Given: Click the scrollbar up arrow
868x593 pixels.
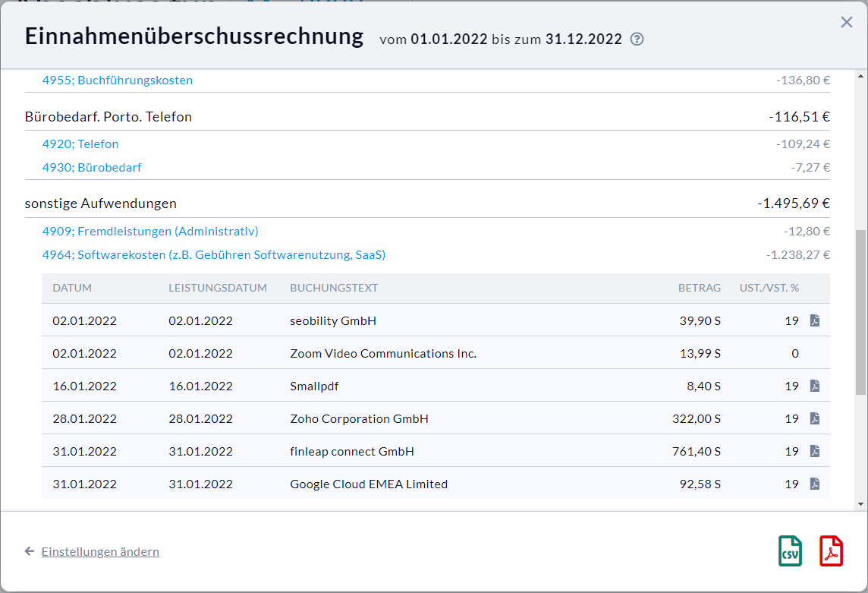Looking at the screenshot, I should [860, 77].
